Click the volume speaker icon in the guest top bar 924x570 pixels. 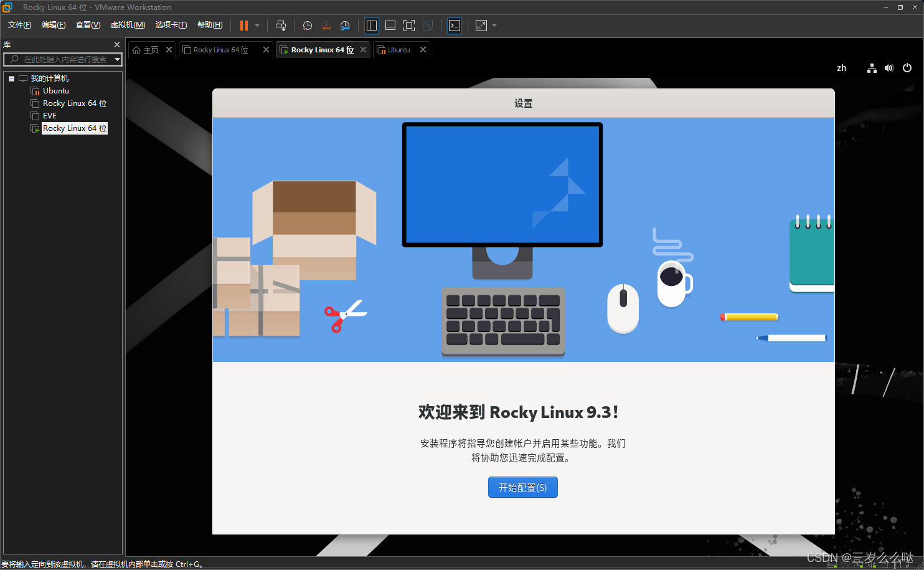[x=889, y=68]
